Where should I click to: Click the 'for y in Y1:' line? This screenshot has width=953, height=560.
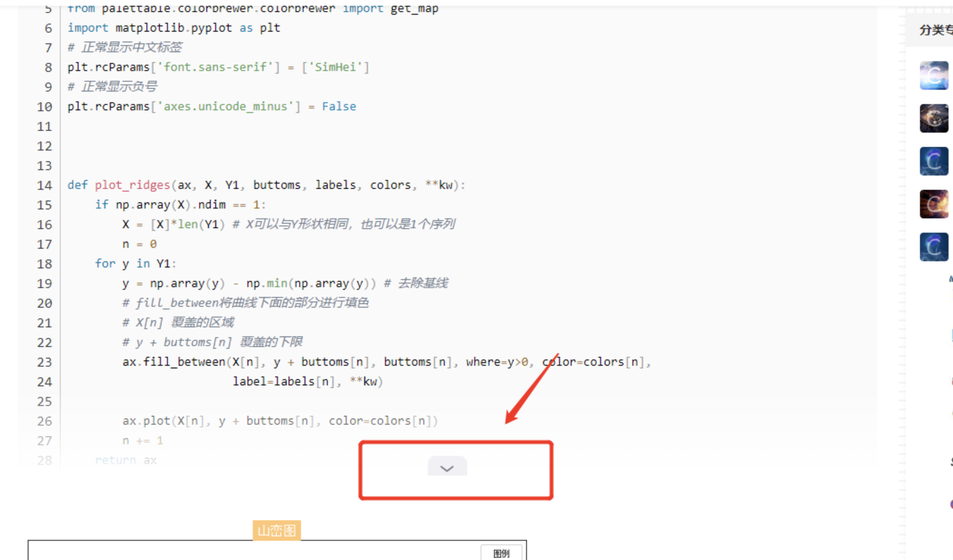[135, 264]
